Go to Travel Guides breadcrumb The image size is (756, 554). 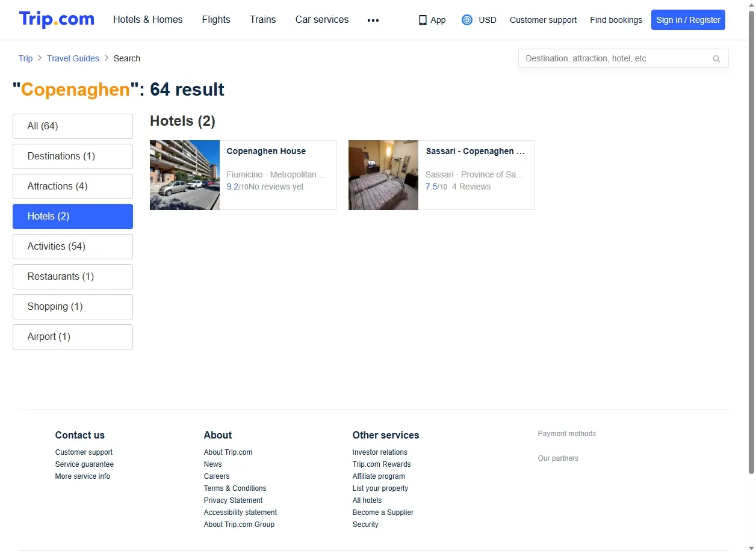point(73,58)
